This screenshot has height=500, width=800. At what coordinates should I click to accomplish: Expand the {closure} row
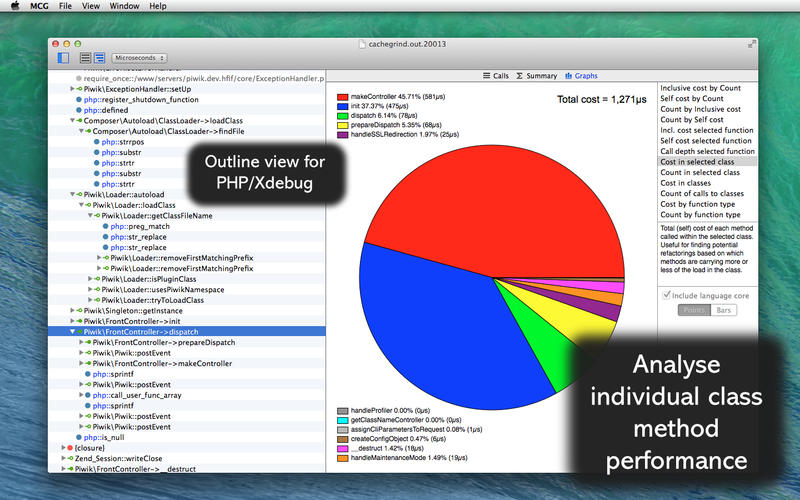pyautogui.click(x=63, y=447)
